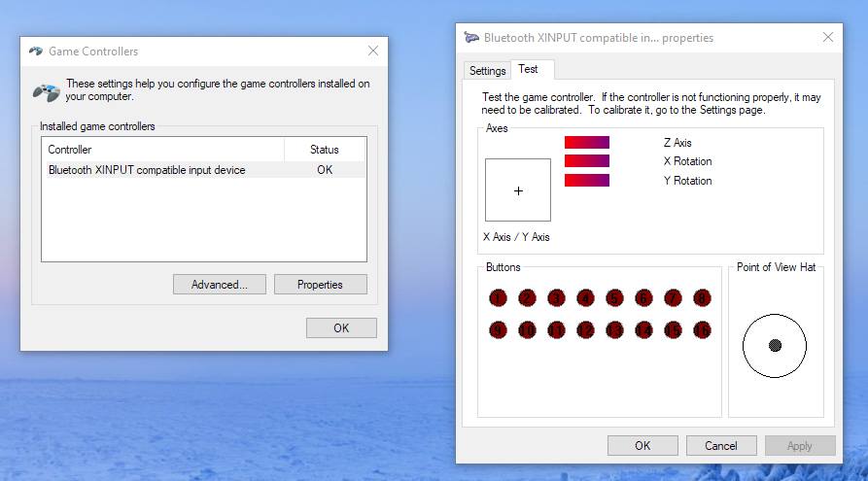Click the Game Controllers title bar gamepad icon
The height and width of the screenshot is (481, 868).
coord(36,51)
